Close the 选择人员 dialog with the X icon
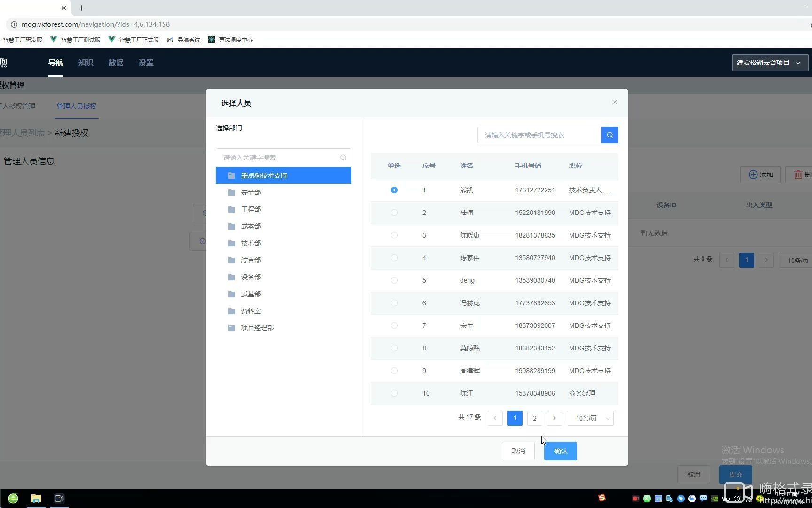Image resolution: width=812 pixels, height=508 pixels. (614, 102)
